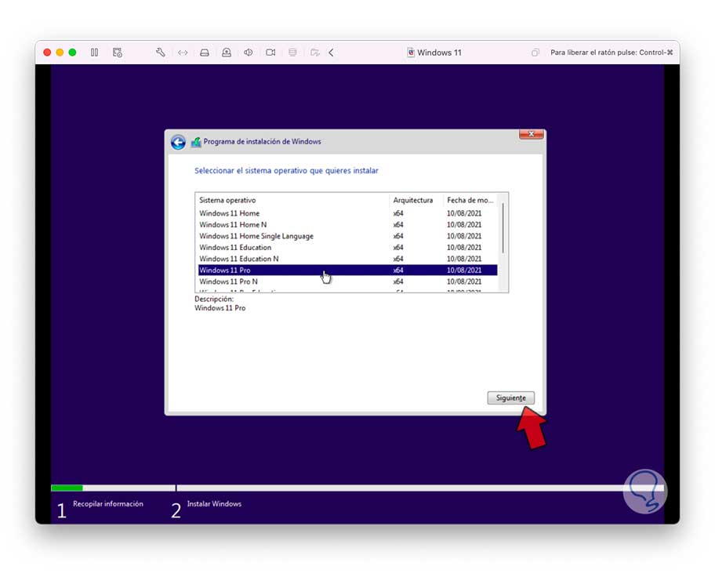Maximize the VM window with green button
715x588 pixels.
coord(72,53)
